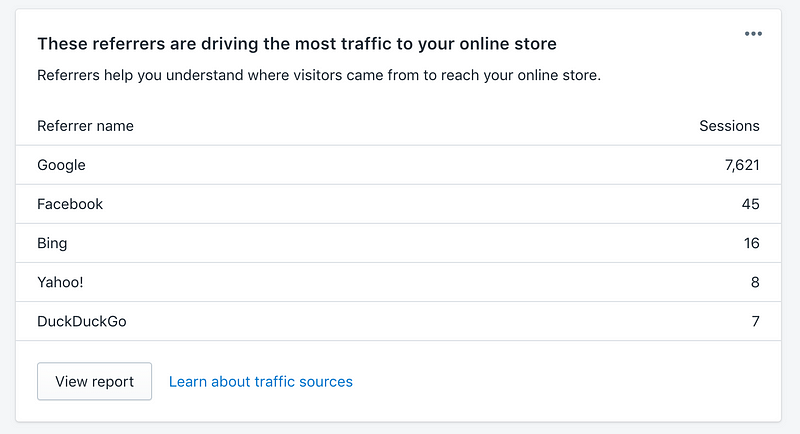The height and width of the screenshot is (434, 800).
Task: Click the referrers description subtitle text
Action: coord(319,75)
